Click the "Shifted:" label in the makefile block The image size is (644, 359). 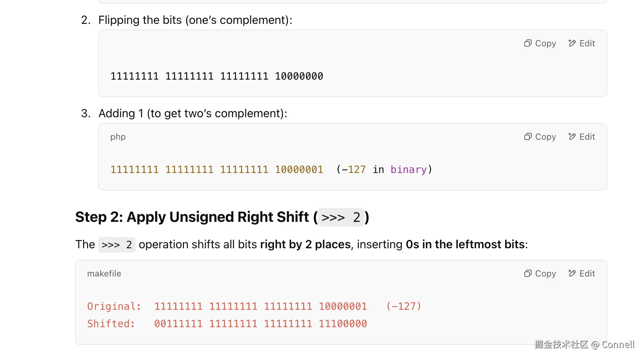(111, 324)
